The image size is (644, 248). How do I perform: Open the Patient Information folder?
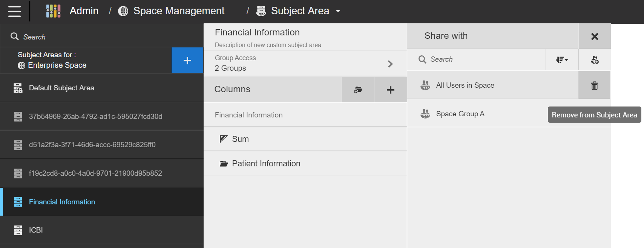point(266,164)
